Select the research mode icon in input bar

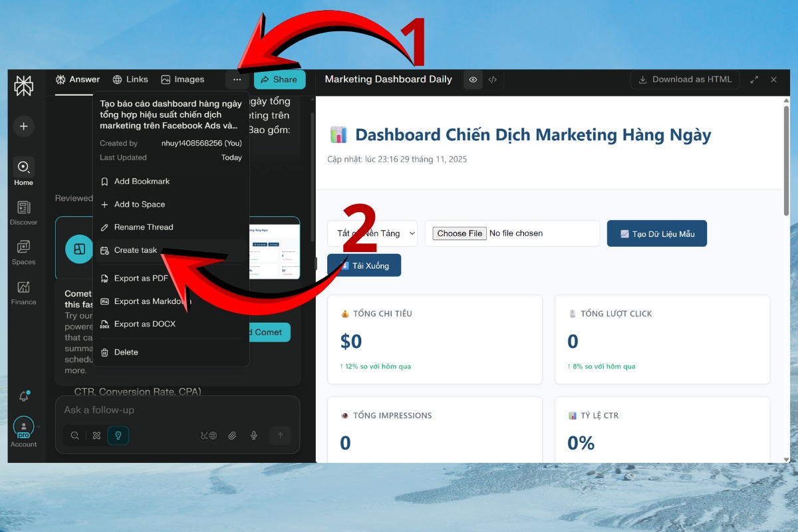[96, 436]
